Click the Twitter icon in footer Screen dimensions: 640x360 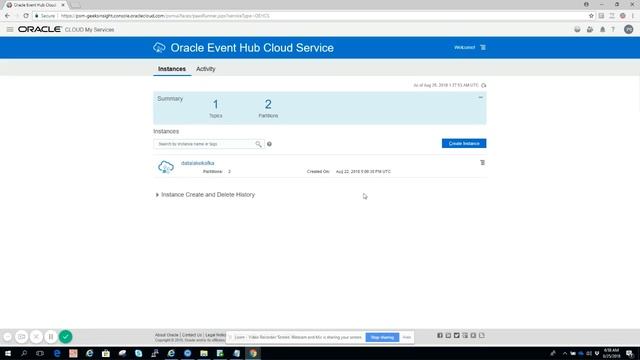(x=456, y=335)
